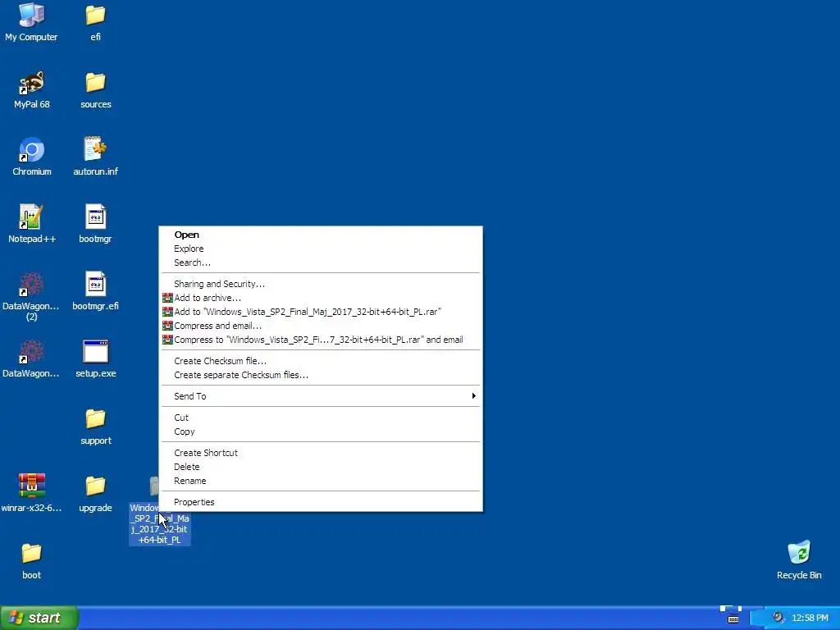Open Properties from the context menu
840x630 pixels.
(321, 502)
